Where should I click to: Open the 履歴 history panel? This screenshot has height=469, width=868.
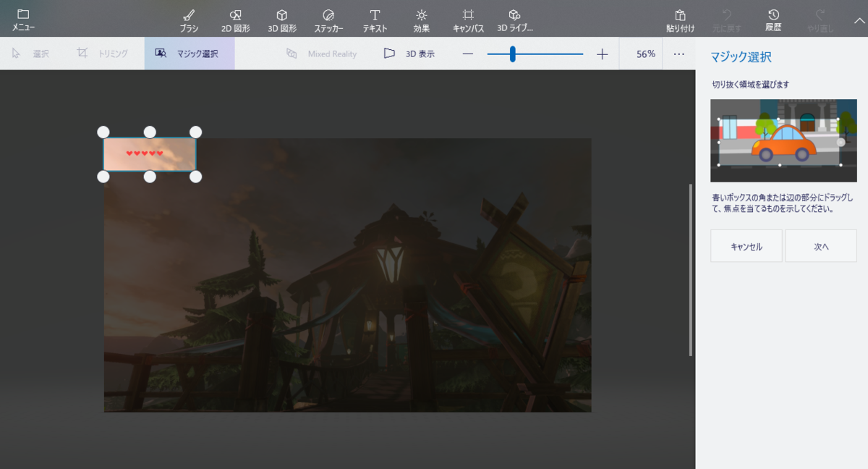tap(773, 20)
